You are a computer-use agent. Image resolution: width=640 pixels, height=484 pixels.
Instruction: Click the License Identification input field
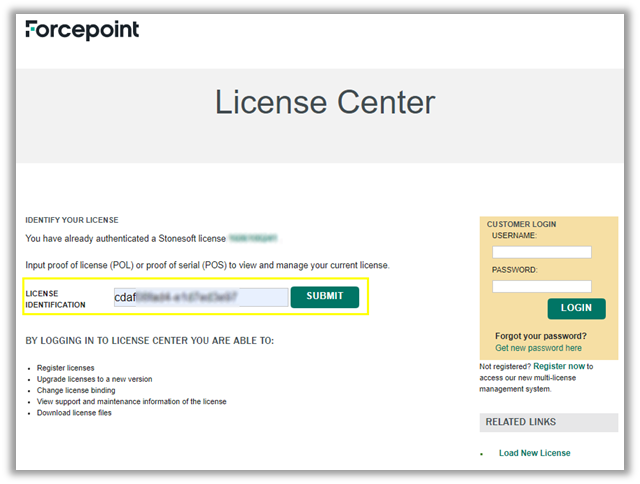point(201,297)
